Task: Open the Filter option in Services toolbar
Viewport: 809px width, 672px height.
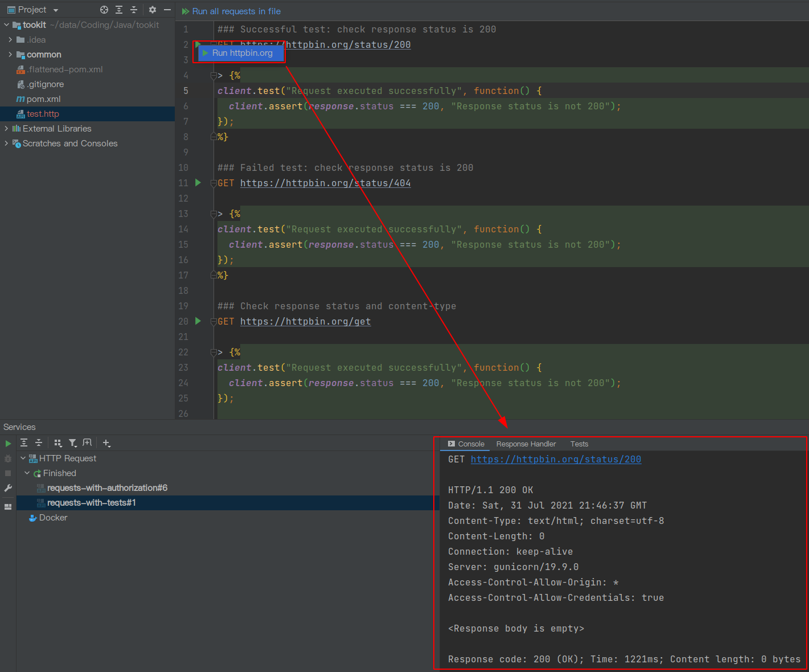Action: 73,443
